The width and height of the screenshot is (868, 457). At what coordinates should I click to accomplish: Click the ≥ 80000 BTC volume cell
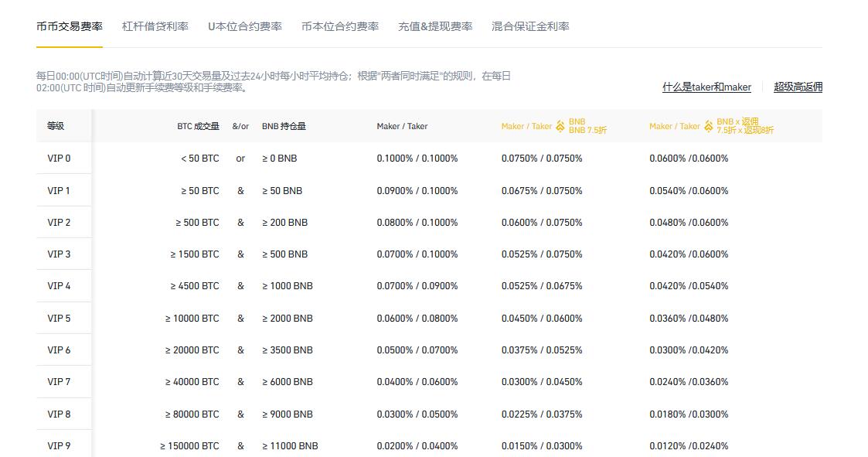point(192,414)
